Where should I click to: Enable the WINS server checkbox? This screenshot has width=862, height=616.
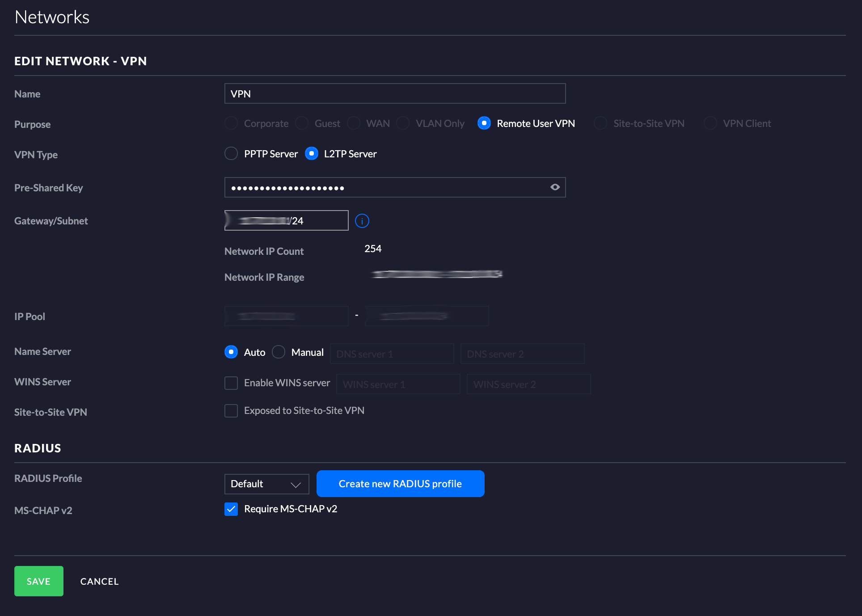click(231, 383)
